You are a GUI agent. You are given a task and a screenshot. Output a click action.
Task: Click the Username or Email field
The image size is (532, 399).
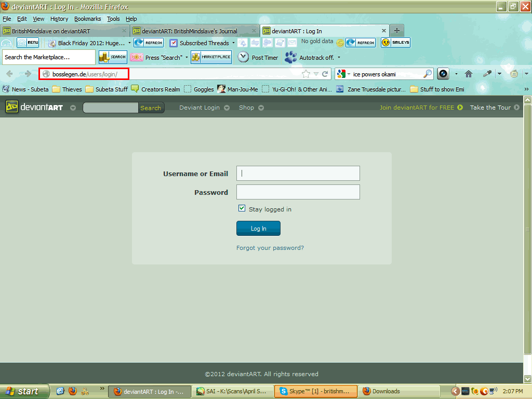pos(298,174)
